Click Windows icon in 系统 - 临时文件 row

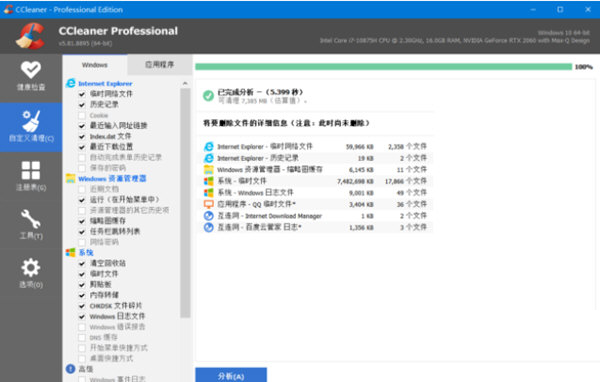[x=209, y=181]
